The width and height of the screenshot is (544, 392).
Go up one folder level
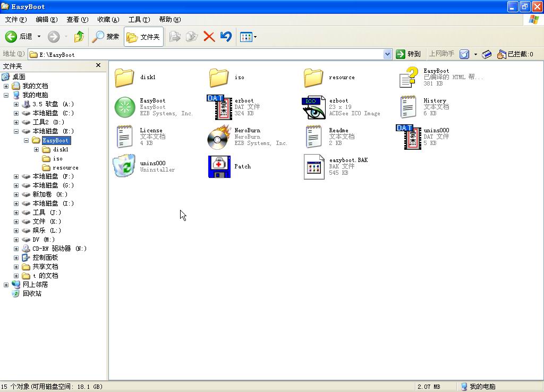[x=79, y=37]
